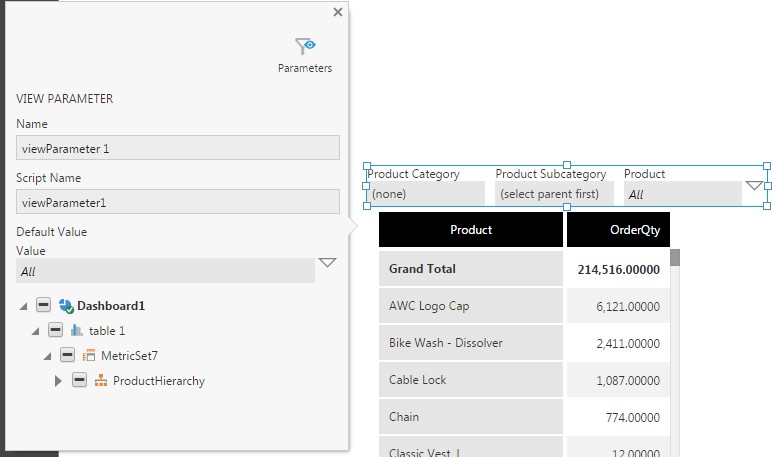The width and height of the screenshot is (772, 457).
Task: Click the Dashboard1 pie chart icon
Action: coord(67,306)
